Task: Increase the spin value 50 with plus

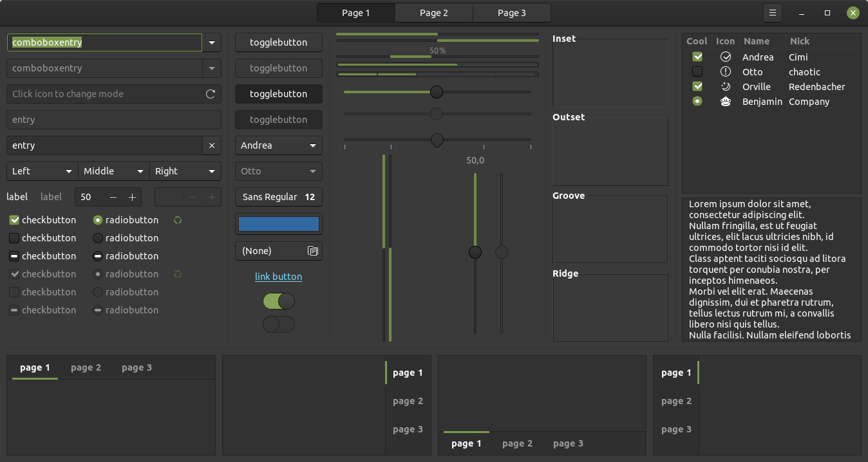Action: 132,197
